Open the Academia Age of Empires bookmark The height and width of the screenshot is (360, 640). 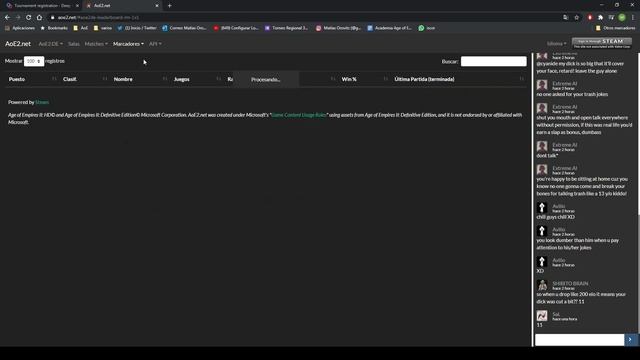389,28
